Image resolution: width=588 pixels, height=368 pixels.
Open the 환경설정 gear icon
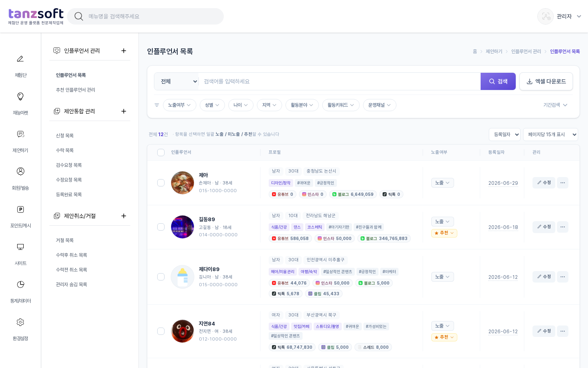(x=20, y=322)
